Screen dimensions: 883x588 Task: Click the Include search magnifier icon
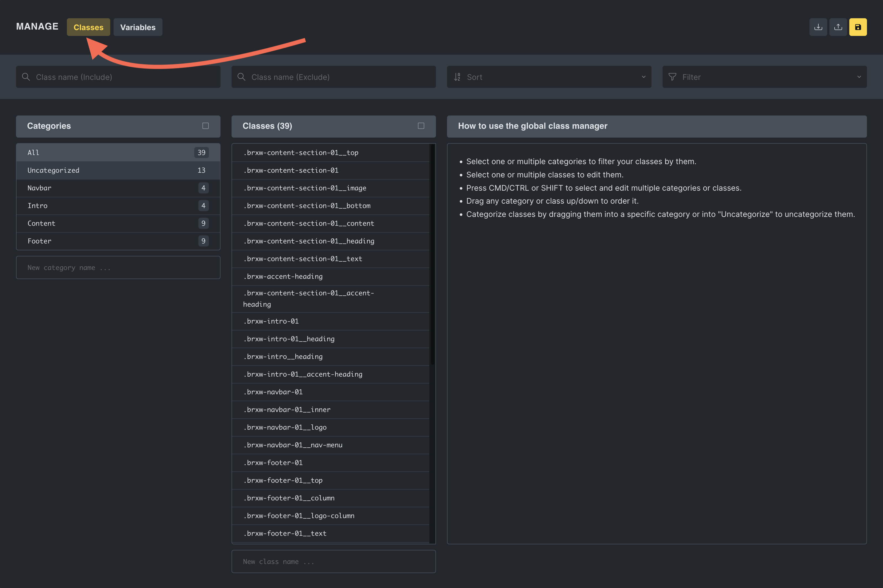tap(26, 77)
